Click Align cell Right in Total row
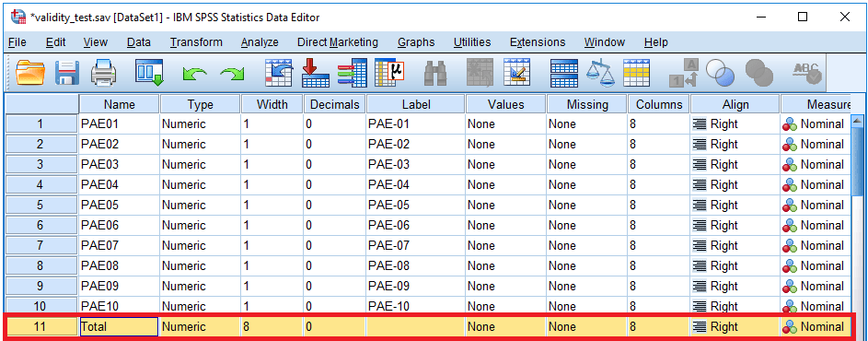The height and width of the screenshot is (341, 868). coord(735,326)
